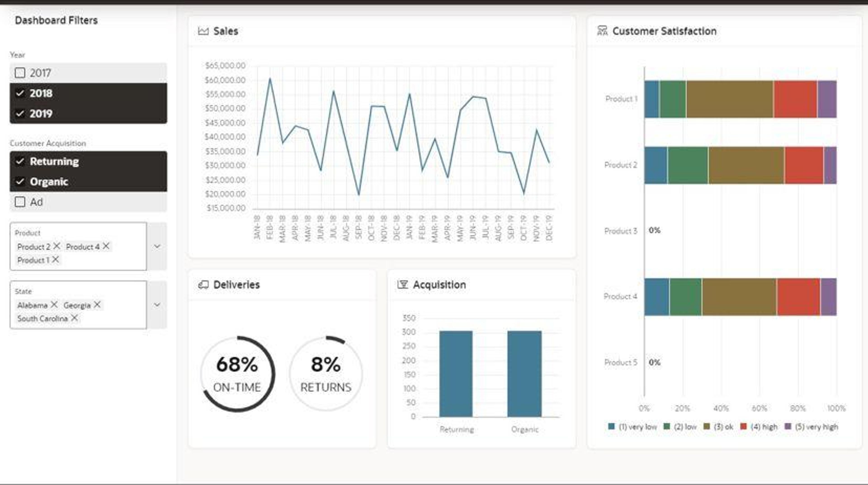This screenshot has width=868, height=485.
Task: Remove Product 4 filter chip
Action: [106, 246]
